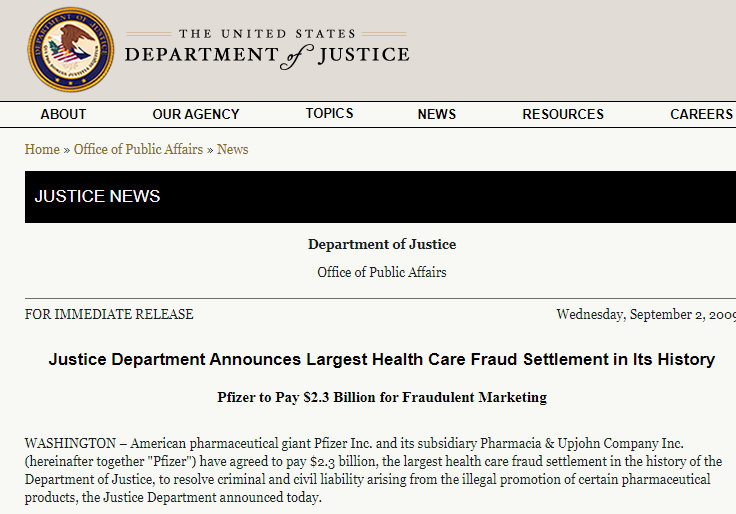The width and height of the screenshot is (736, 514).
Task: Click the Pfizer to Pay $2.3 Billion subheadline
Action: [382, 397]
